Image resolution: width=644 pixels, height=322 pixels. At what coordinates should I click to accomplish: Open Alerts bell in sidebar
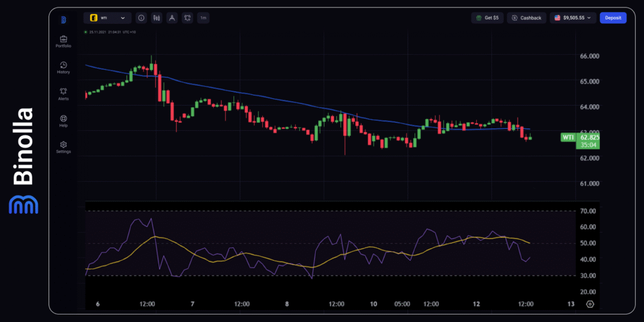[x=64, y=94]
